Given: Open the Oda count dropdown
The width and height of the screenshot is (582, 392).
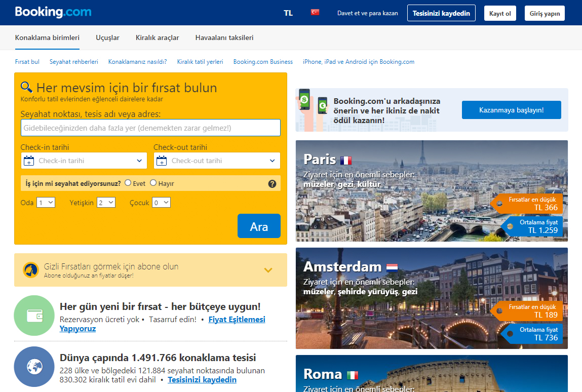Looking at the screenshot, I should point(46,203).
